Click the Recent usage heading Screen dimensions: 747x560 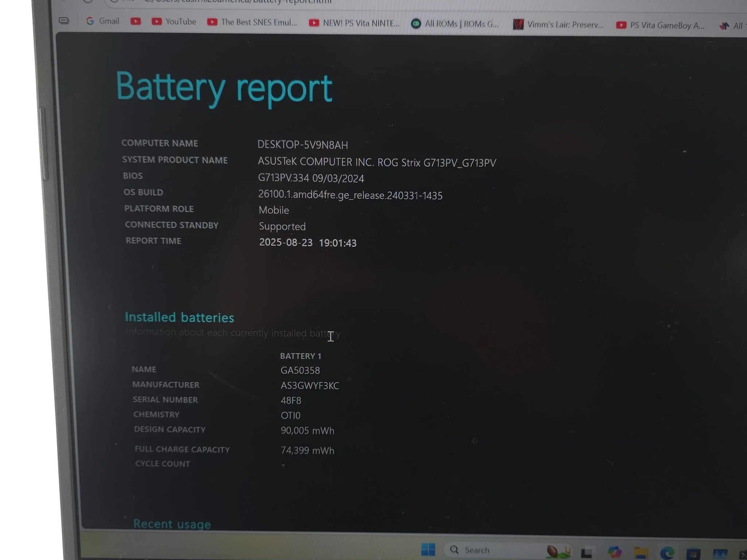pos(172,524)
